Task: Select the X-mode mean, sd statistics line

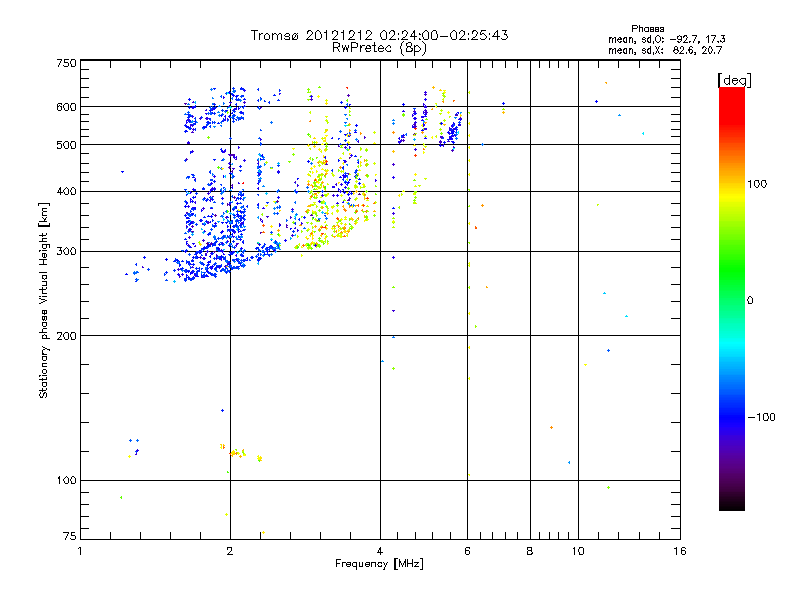Action: click(666, 49)
